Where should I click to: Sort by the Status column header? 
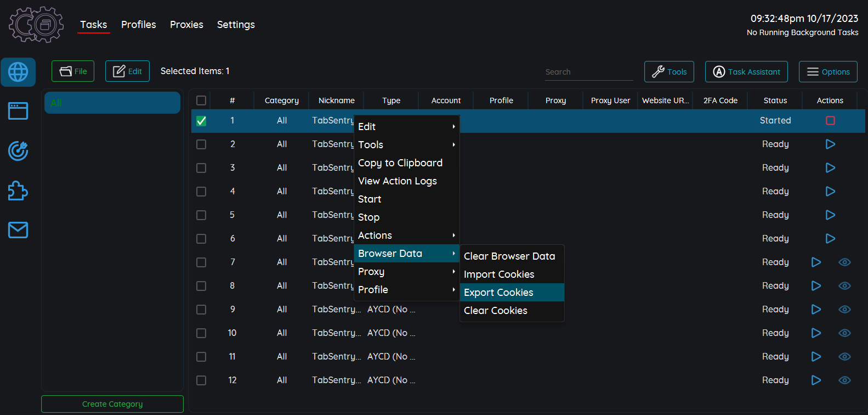pyautogui.click(x=775, y=100)
